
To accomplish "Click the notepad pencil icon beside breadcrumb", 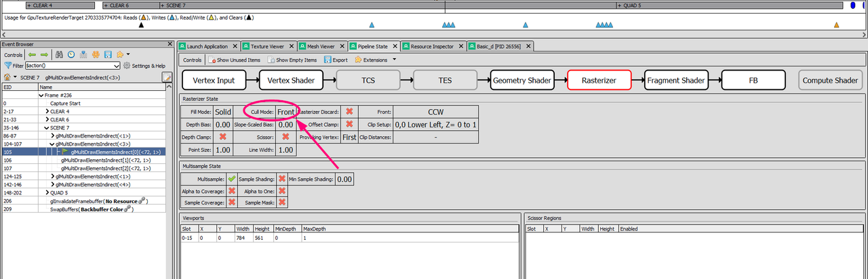I will [x=167, y=78].
